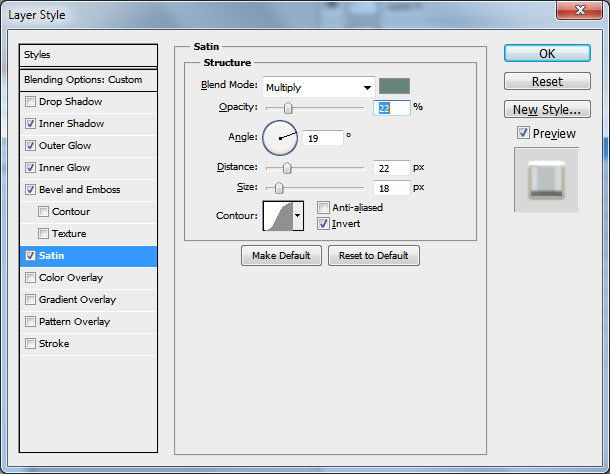The height and width of the screenshot is (474, 610).
Task: Click the Distance slider handle
Action: click(x=287, y=168)
